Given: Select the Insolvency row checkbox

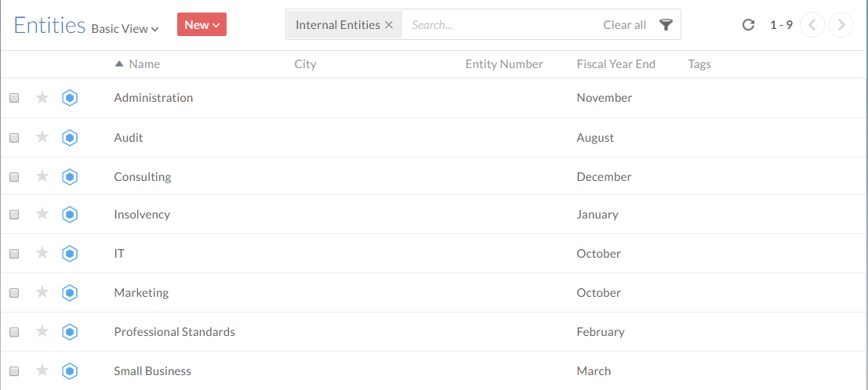Looking at the screenshot, I should pyautogui.click(x=14, y=215).
